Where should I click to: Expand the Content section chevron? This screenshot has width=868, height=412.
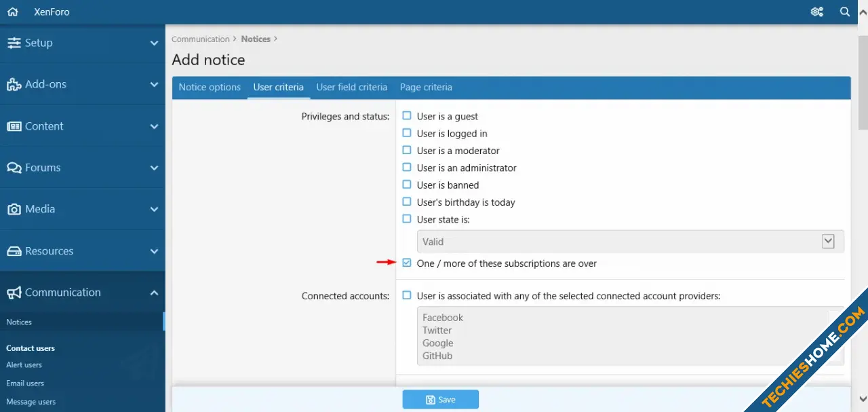(x=154, y=126)
